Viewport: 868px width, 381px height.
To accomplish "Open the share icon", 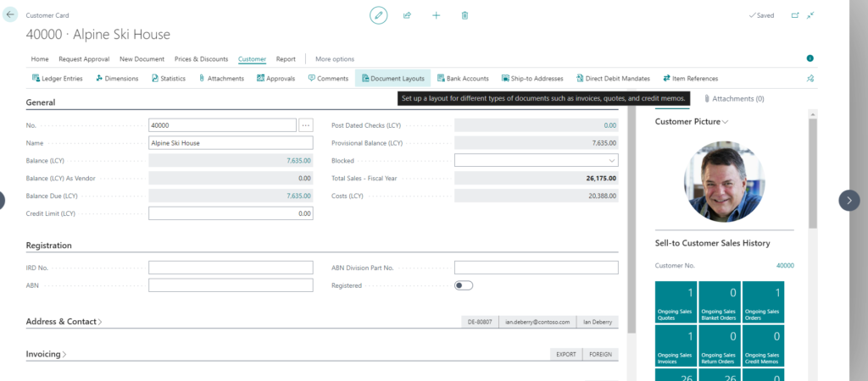I will pos(408,15).
